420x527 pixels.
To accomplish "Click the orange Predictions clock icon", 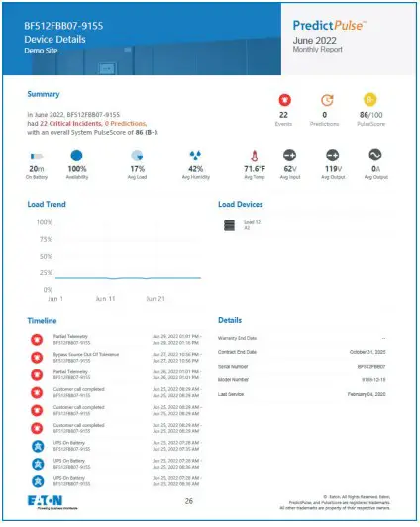I will point(327,100).
